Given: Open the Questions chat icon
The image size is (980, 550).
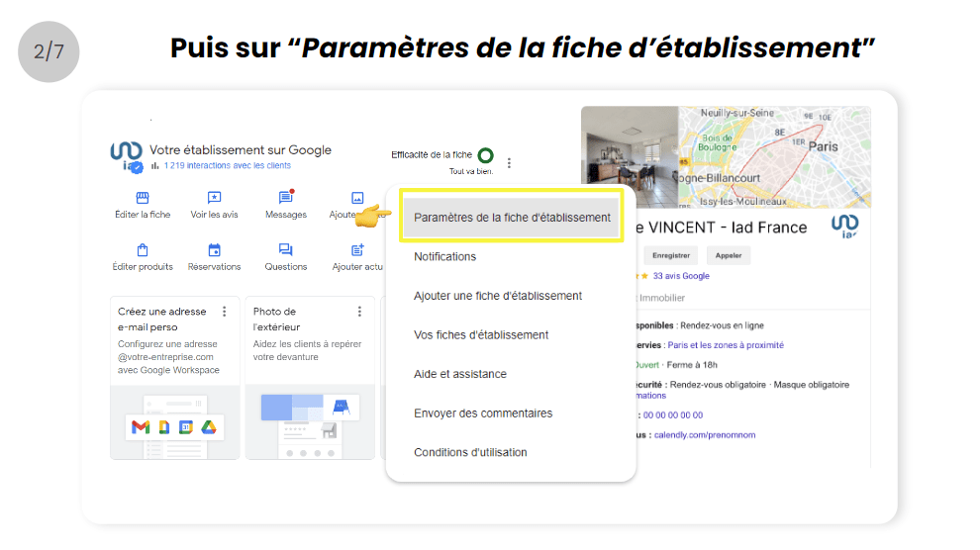Looking at the screenshot, I should [x=286, y=250].
